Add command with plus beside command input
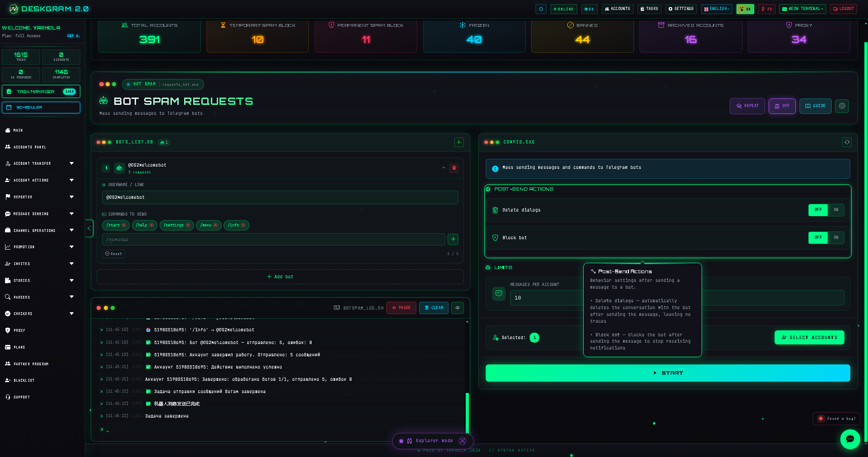The image size is (868, 457). click(x=453, y=239)
